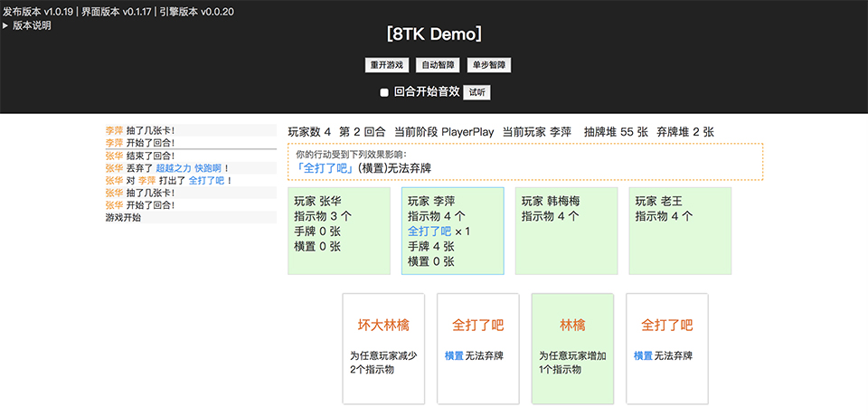Click the 试听 button
This screenshot has height=416, width=868.
(x=476, y=93)
